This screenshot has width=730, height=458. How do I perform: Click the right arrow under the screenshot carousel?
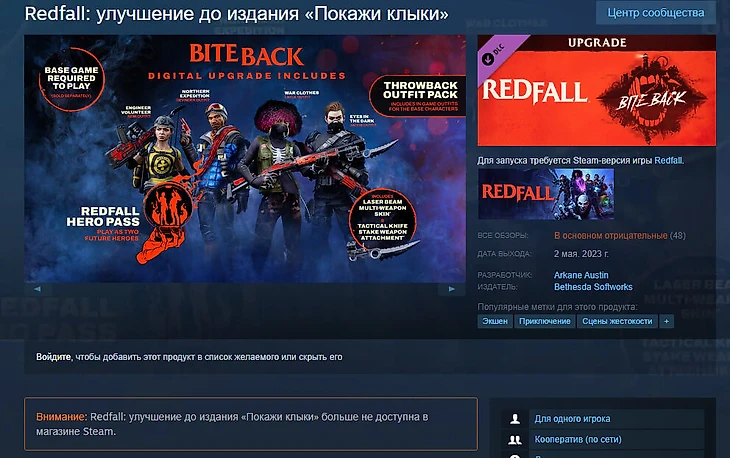tap(451, 289)
